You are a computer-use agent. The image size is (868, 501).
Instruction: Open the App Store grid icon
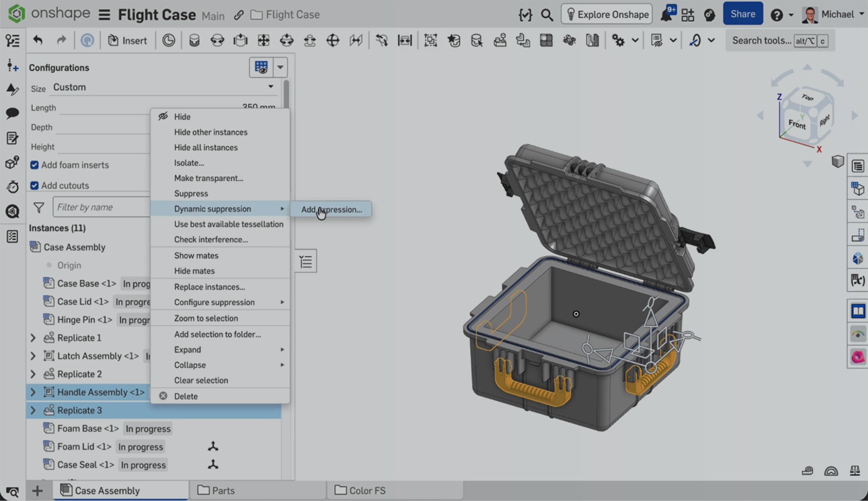[x=688, y=15]
